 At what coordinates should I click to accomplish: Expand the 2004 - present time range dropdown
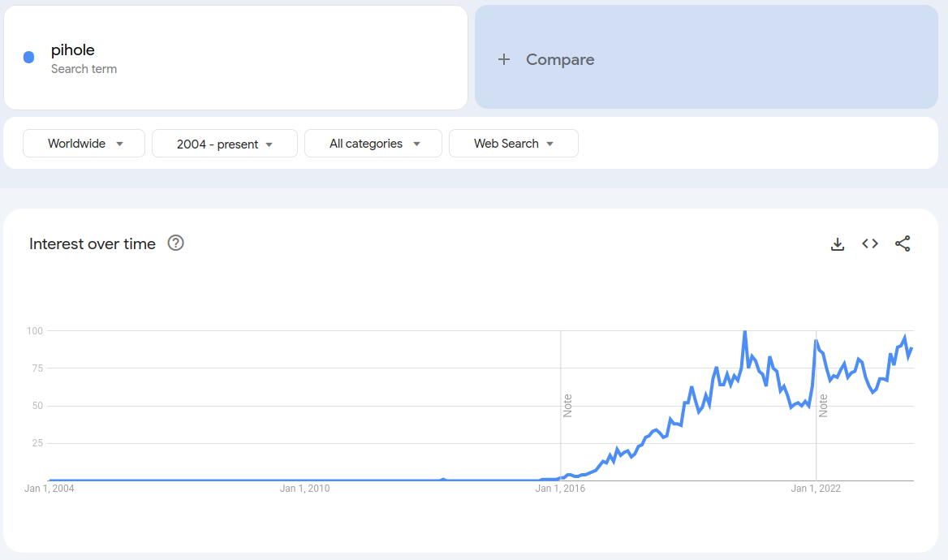225,144
